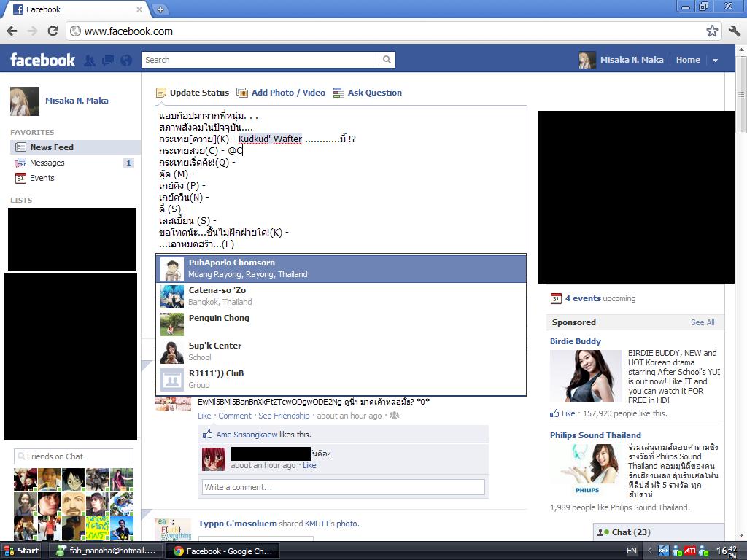
Task: Open Chat (23) bar
Action: click(659, 532)
